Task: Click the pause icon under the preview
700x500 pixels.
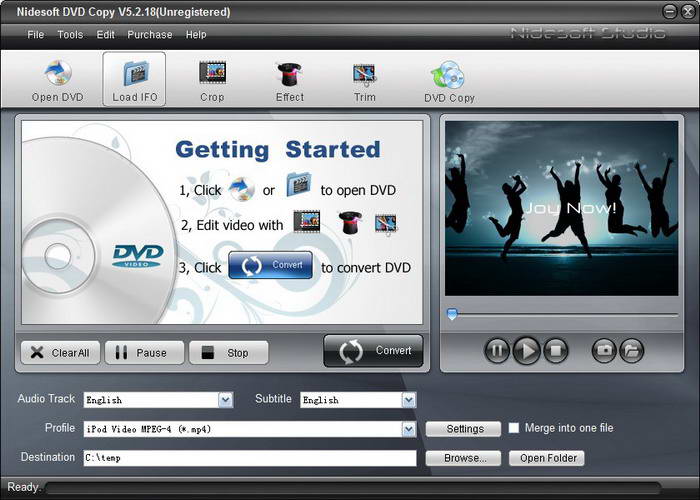Action: coord(497,350)
